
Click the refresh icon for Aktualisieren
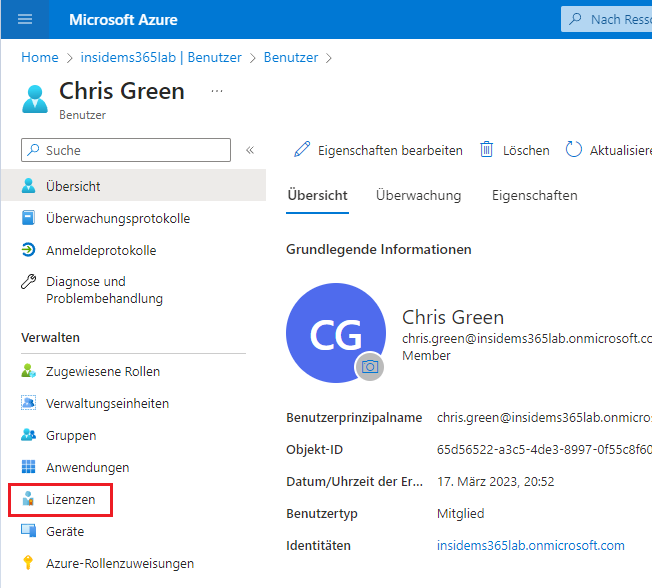pyautogui.click(x=574, y=150)
